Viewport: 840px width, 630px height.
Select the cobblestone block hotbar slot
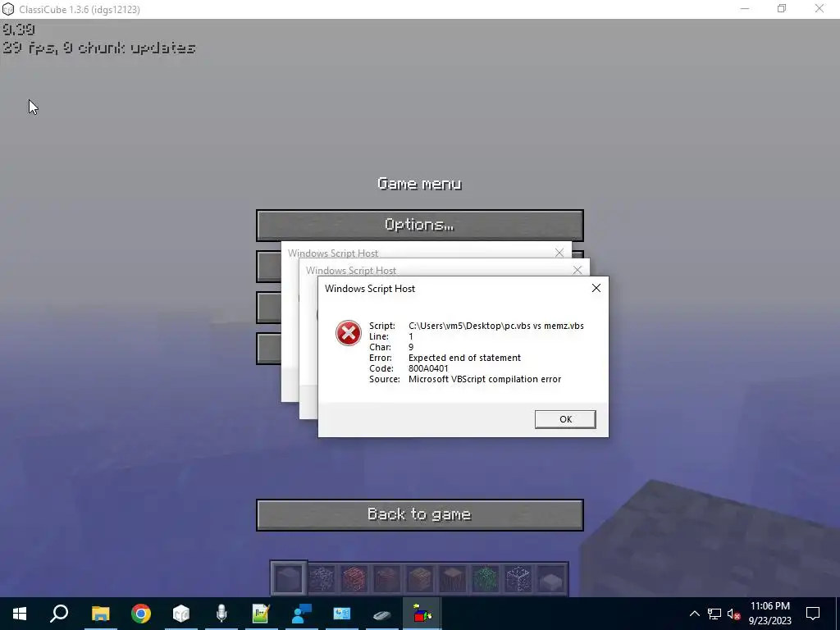click(322, 578)
